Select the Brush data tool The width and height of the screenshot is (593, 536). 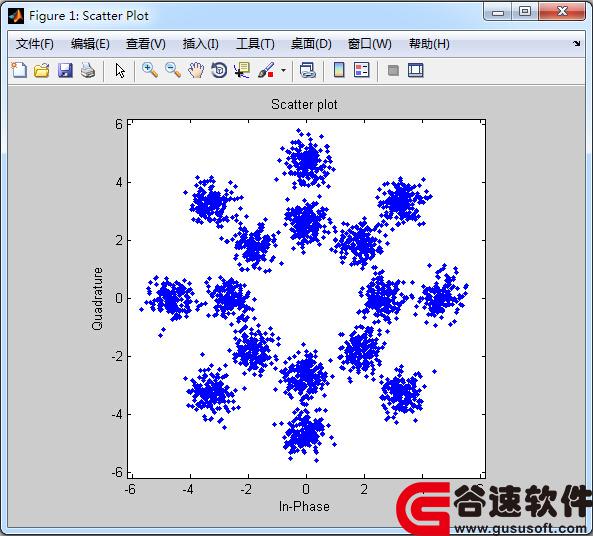[x=265, y=70]
